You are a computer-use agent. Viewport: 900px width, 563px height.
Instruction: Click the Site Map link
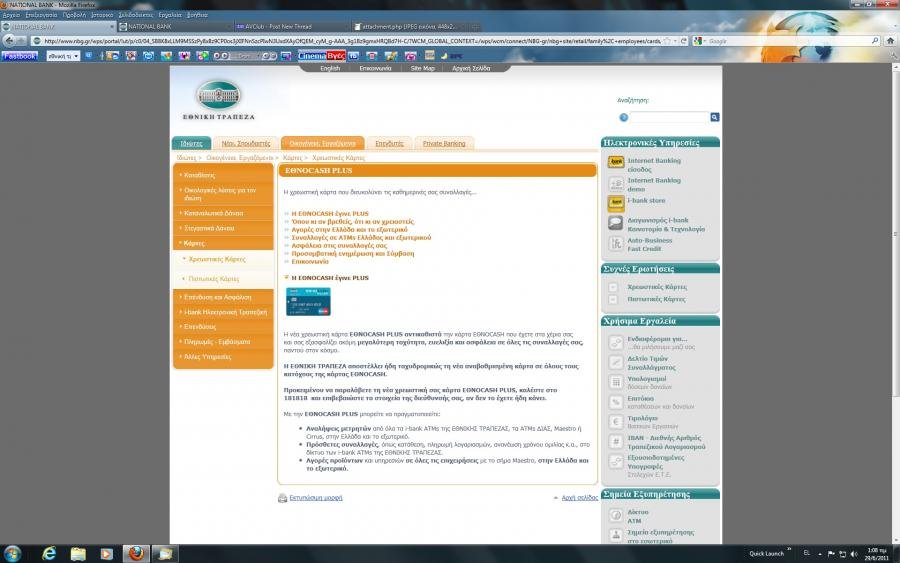(x=422, y=68)
